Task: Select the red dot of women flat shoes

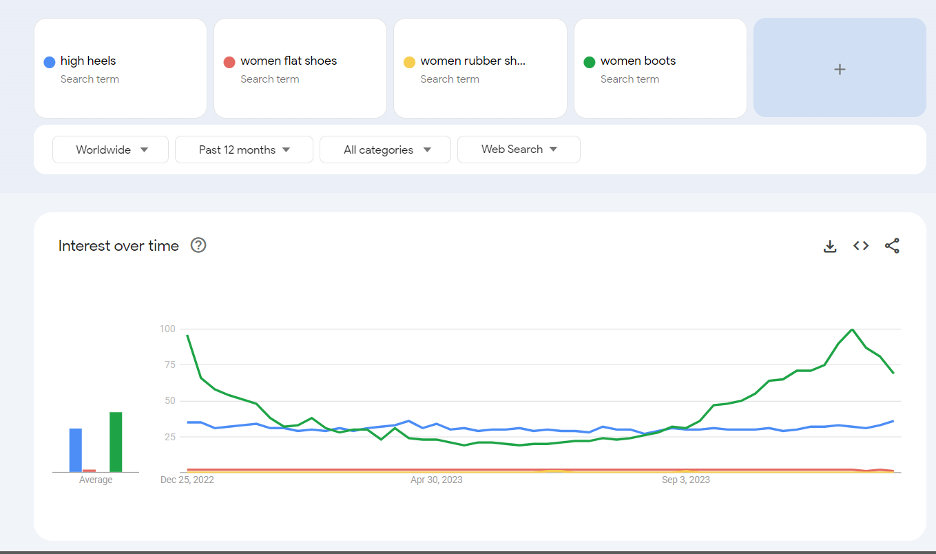Action: (x=229, y=61)
